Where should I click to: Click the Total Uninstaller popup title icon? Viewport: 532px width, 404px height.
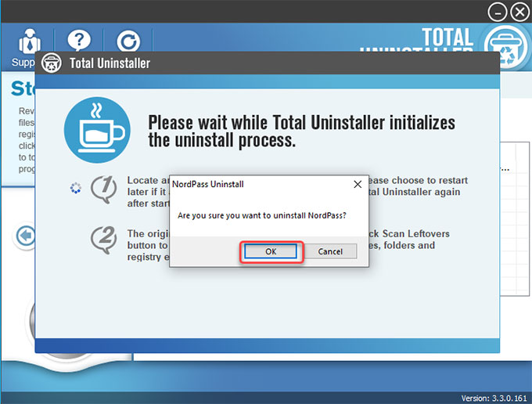(x=51, y=63)
